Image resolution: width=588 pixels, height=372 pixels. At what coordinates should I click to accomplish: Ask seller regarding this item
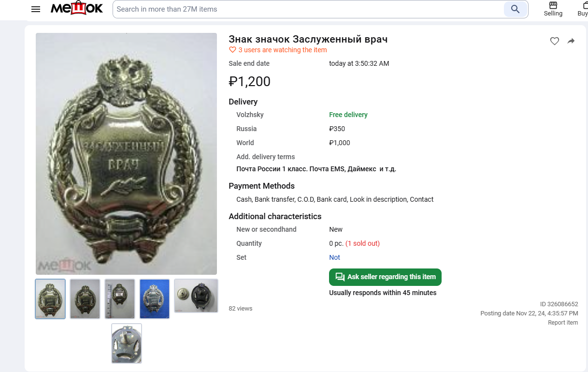click(x=385, y=277)
